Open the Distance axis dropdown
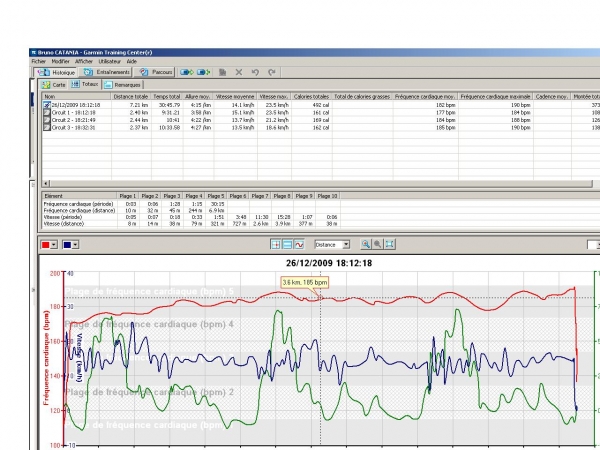 coord(332,245)
